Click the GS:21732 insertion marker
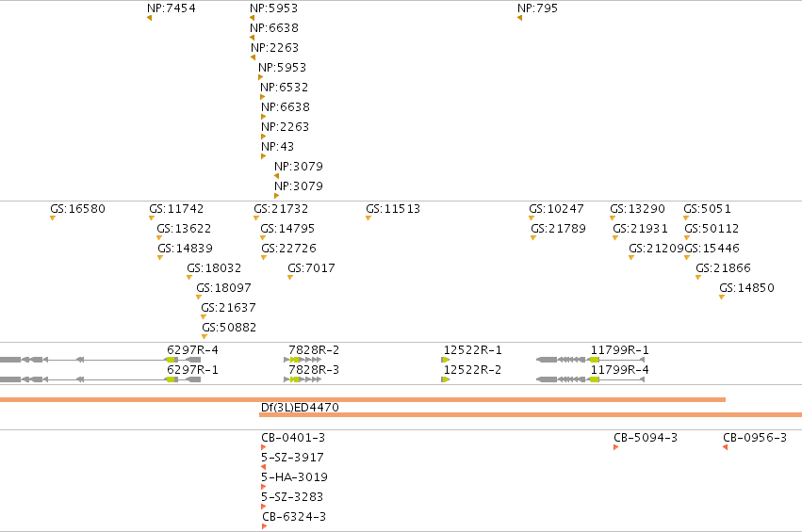802x532 pixels. [x=256, y=218]
